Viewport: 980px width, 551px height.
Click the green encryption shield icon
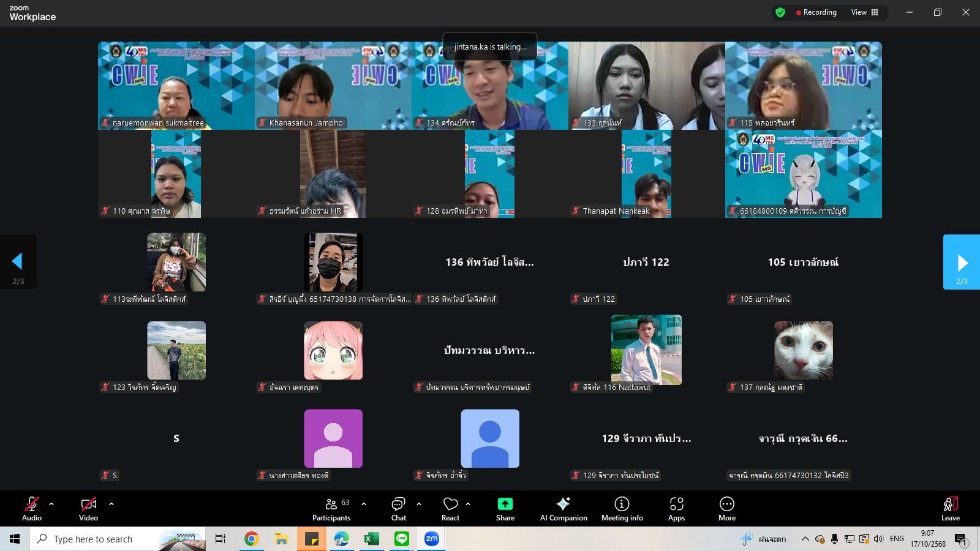780,12
